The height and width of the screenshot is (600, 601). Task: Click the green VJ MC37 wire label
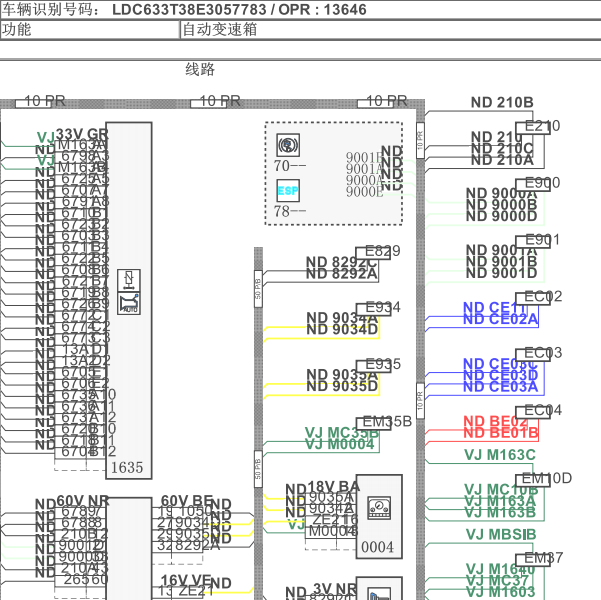pos(498,580)
